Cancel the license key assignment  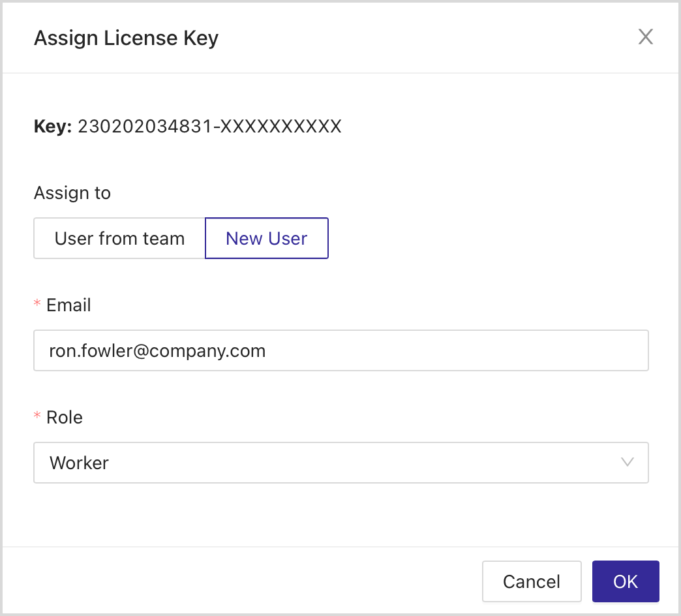point(532,581)
